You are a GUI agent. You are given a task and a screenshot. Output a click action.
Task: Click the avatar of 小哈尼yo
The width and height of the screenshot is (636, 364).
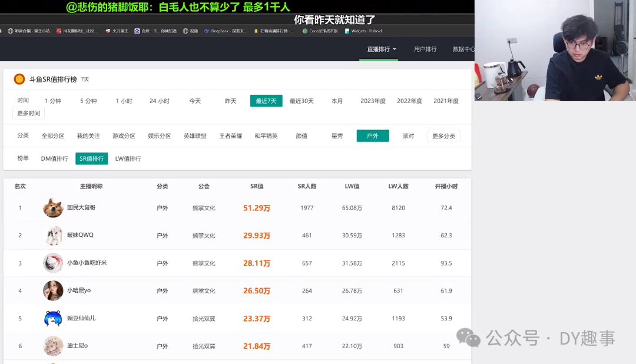pyautogui.click(x=53, y=290)
